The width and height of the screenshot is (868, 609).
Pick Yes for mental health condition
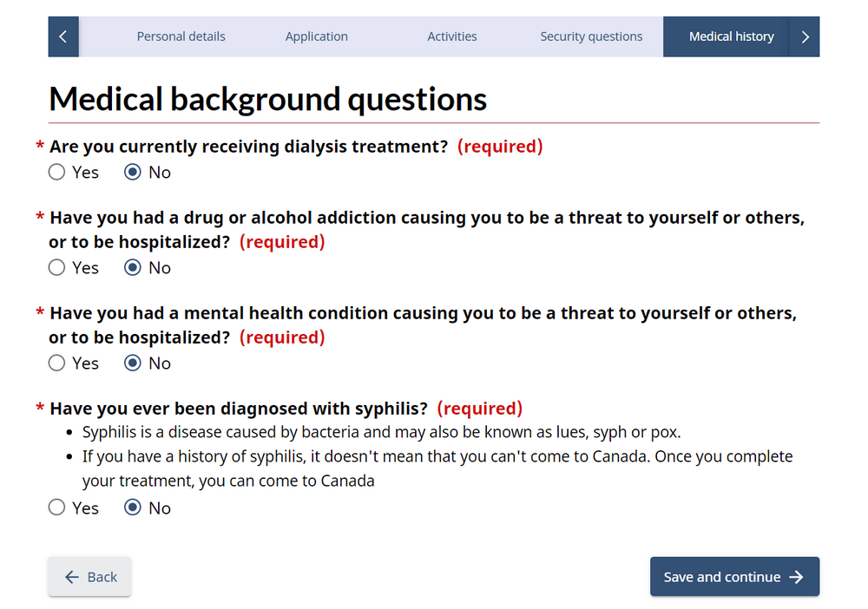pyautogui.click(x=57, y=363)
